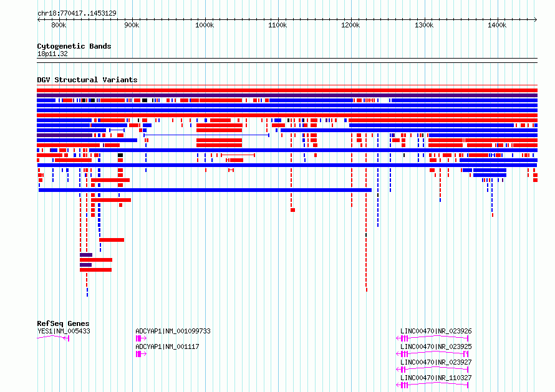Image resolution: width=555 pixels, height=392 pixels.
Task: Click the 1000k ruler tick label
Action: (205, 25)
